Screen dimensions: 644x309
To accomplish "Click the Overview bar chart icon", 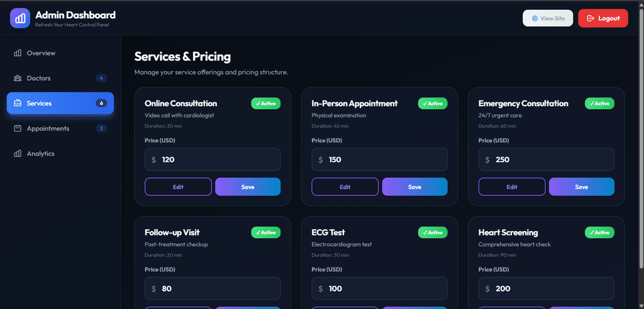I will [18, 53].
